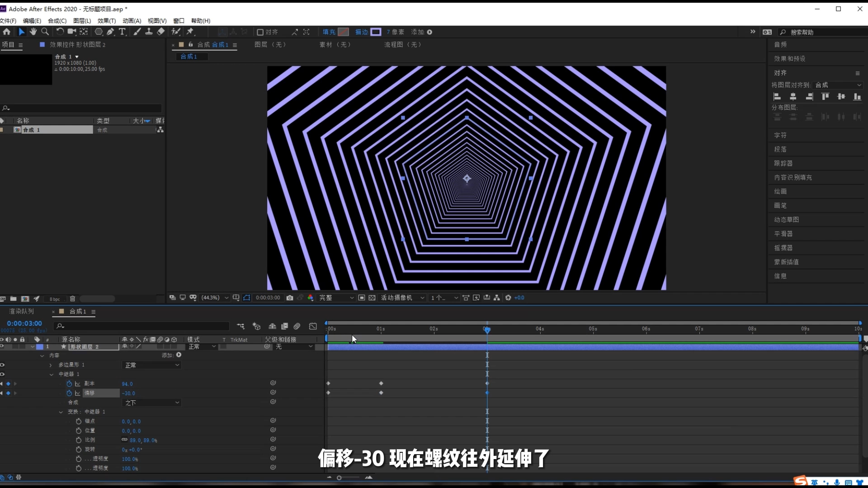
Task: Open resolution 完整 dropdown
Action: click(336, 298)
